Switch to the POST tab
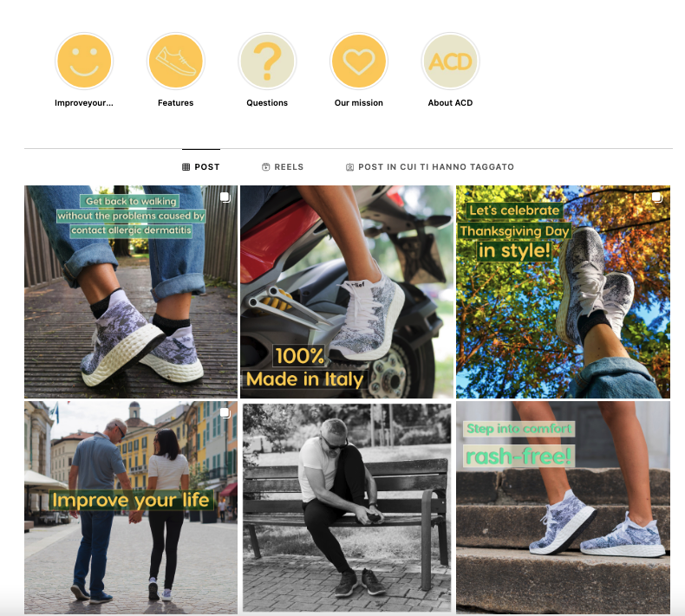The image size is (685, 616). 201,166
